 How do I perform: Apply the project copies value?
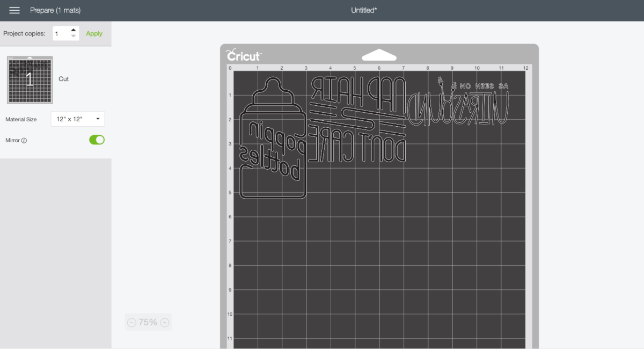click(x=94, y=33)
